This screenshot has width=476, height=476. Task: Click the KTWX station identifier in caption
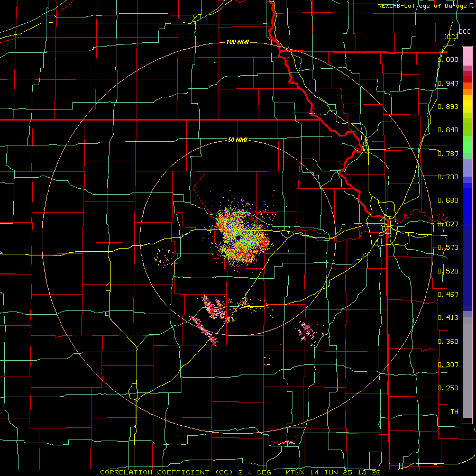point(295,472)
